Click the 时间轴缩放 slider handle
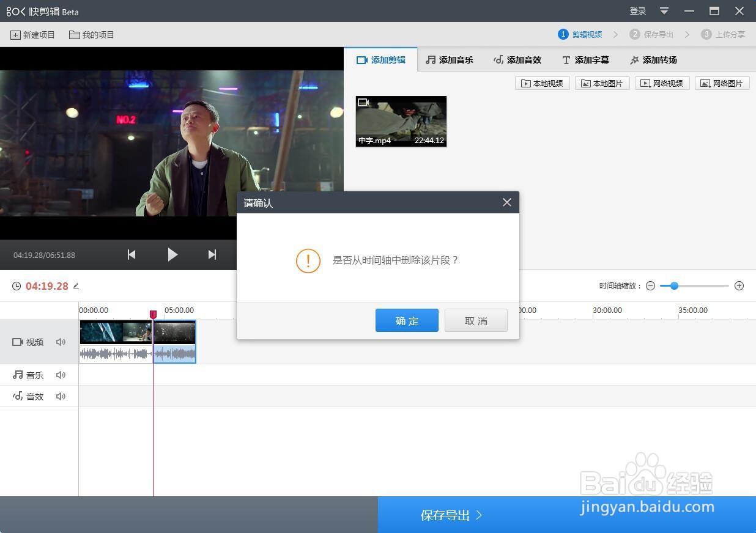This screenshot has height=533, width=756. pyautogui.click(x=674, y=285)
